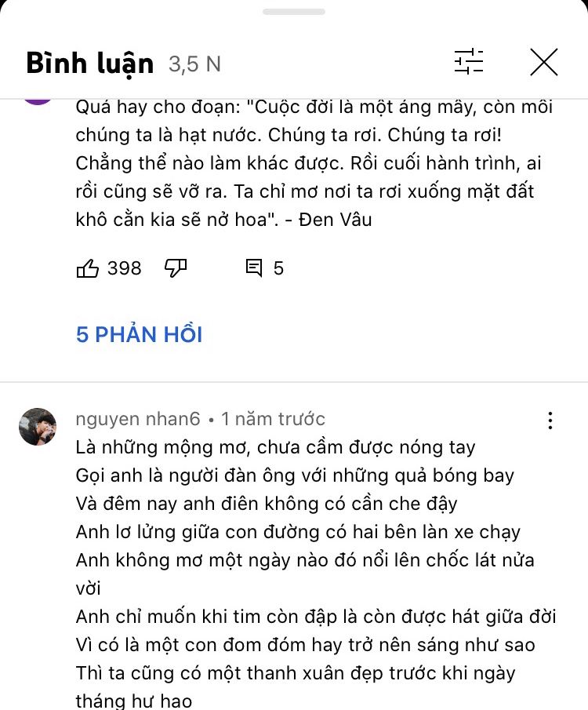Tap reply count number 5

click(x=278, y=268)
